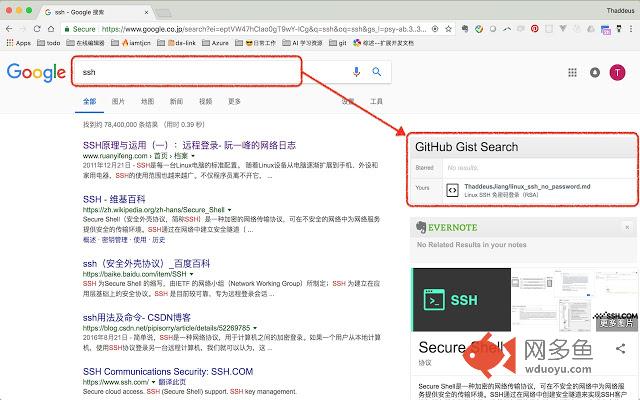Image resolution: width=640 pixels, height=400 pixels.
Task: Open the git bookmarks folder
Action: [338, 42]
